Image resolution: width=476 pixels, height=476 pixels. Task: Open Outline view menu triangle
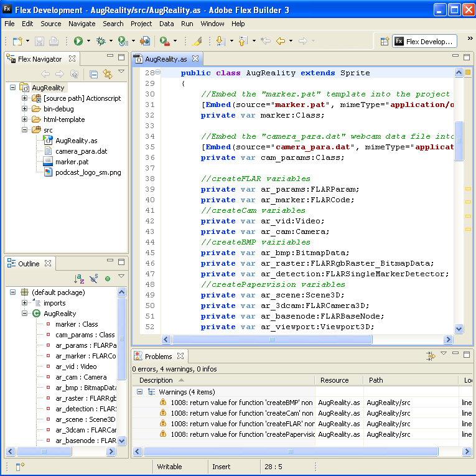click(121, 276)
